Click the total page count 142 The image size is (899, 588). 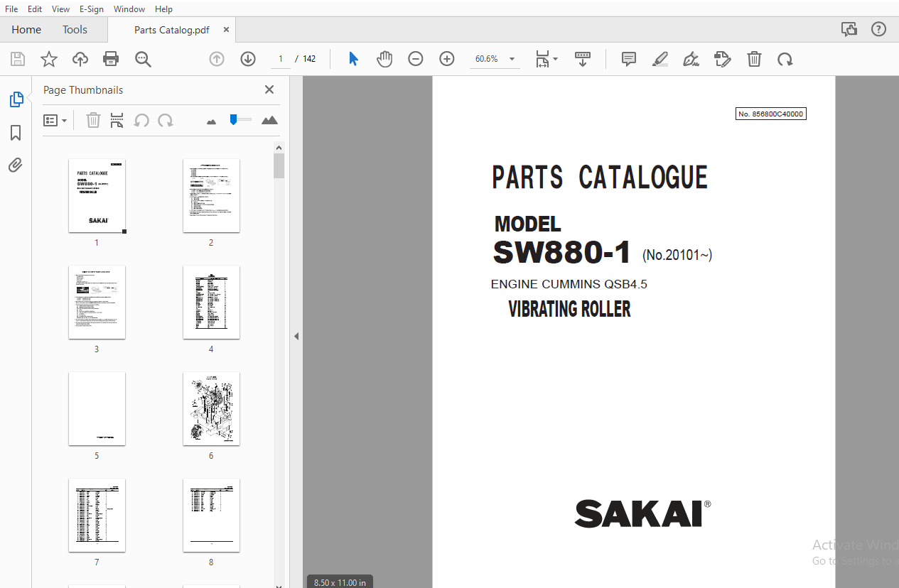[x=309, y=59]
